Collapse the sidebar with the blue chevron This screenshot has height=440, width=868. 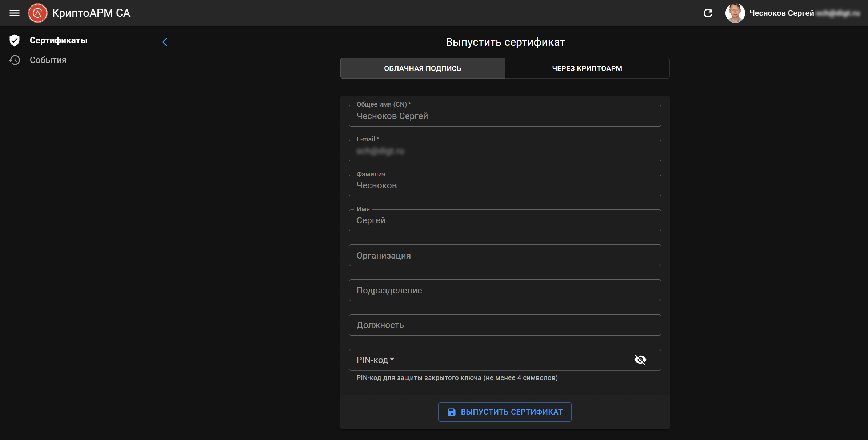[x=165, y=42]
